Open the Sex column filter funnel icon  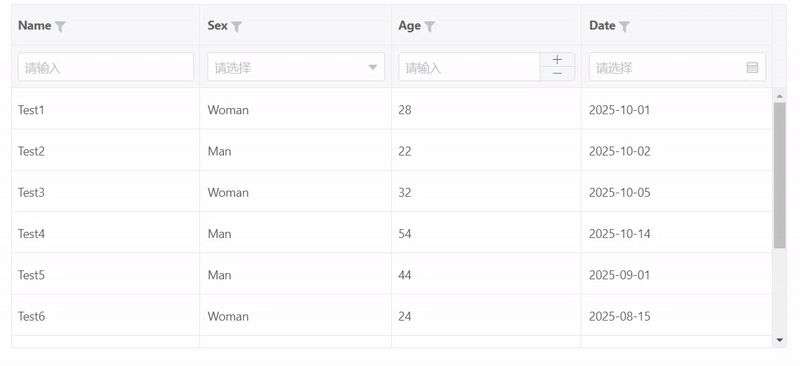pyautogui.click(x=236, y=27)
